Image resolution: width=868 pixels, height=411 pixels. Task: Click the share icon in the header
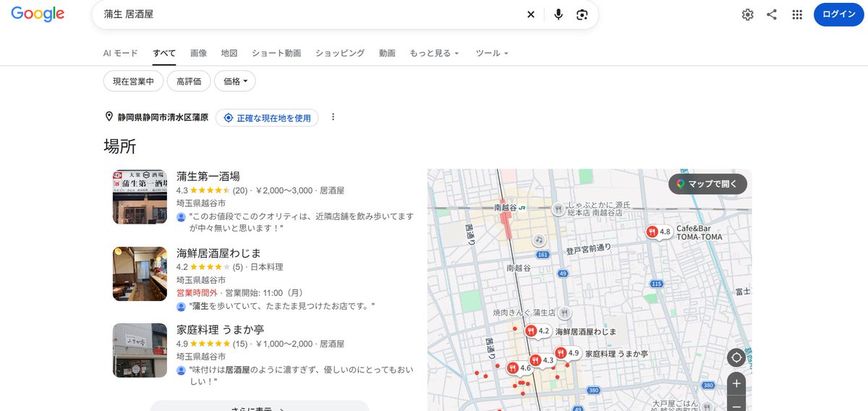tap(772, 14)
